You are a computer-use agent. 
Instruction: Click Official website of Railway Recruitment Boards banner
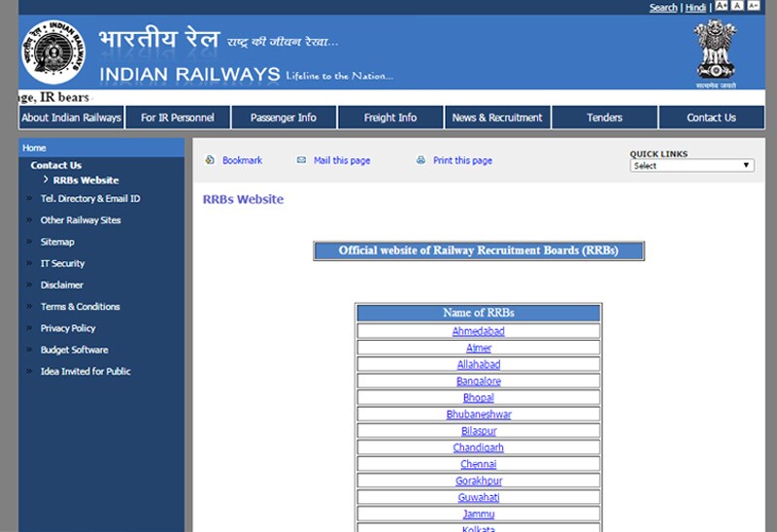pos(479,250)
